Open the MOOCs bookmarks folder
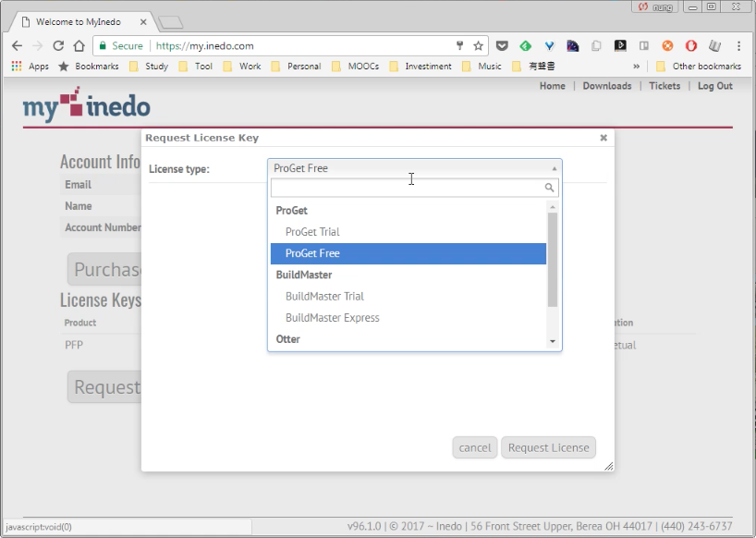Screen dimensions: 756x538 (355, 66)
